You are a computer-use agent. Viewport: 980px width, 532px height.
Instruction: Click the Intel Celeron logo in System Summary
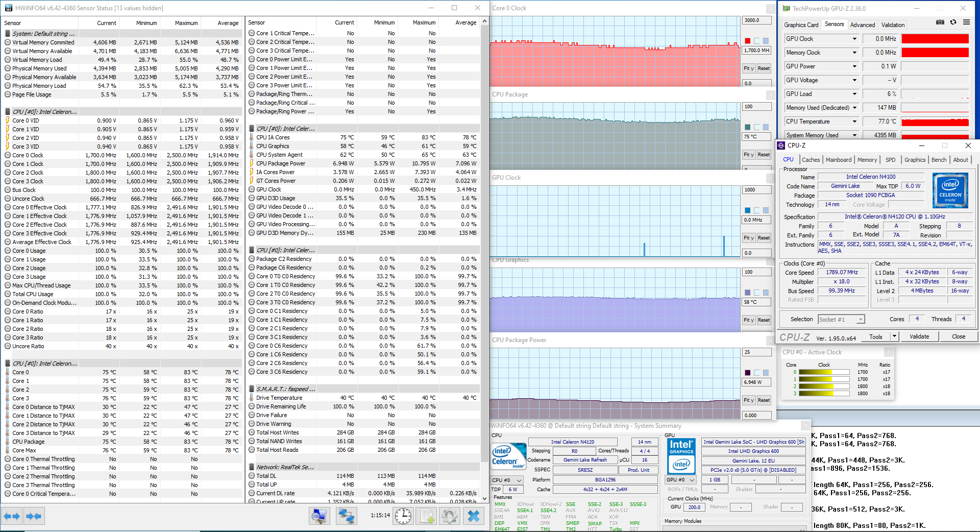[x=508, y=456]
